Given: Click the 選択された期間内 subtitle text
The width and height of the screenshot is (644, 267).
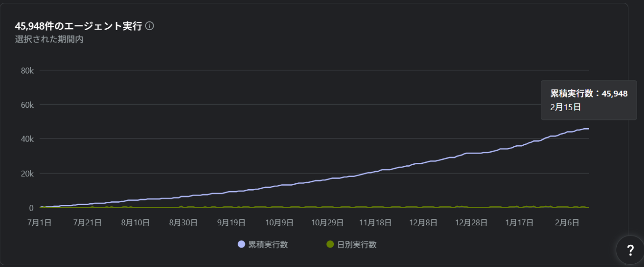Looking at the screenshot, I should click(x=49, y=39).
